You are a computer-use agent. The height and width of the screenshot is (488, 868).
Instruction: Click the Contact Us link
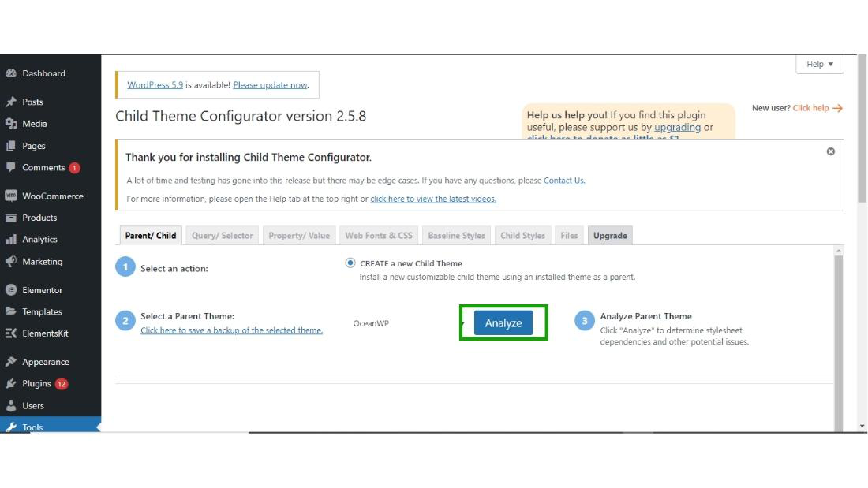pos(564,181)
